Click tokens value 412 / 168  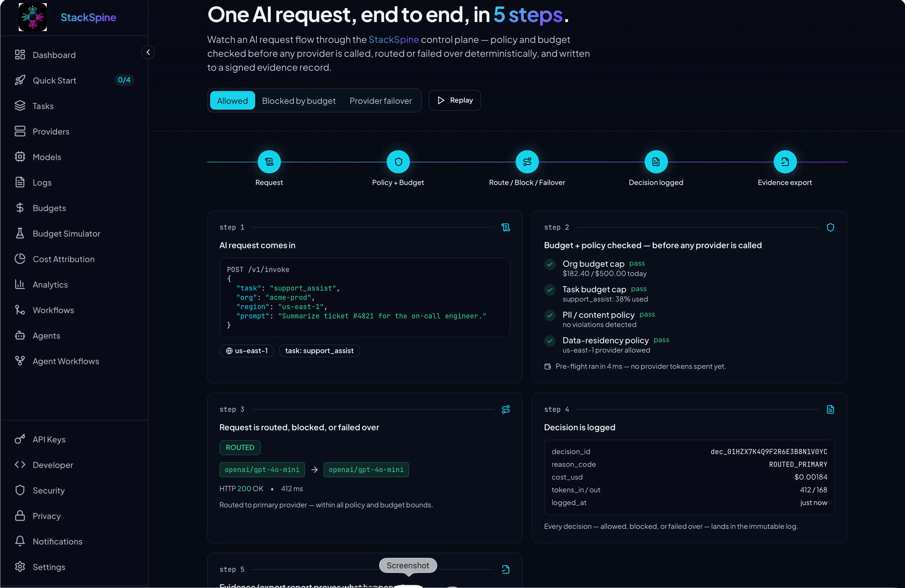click(813, 489)
